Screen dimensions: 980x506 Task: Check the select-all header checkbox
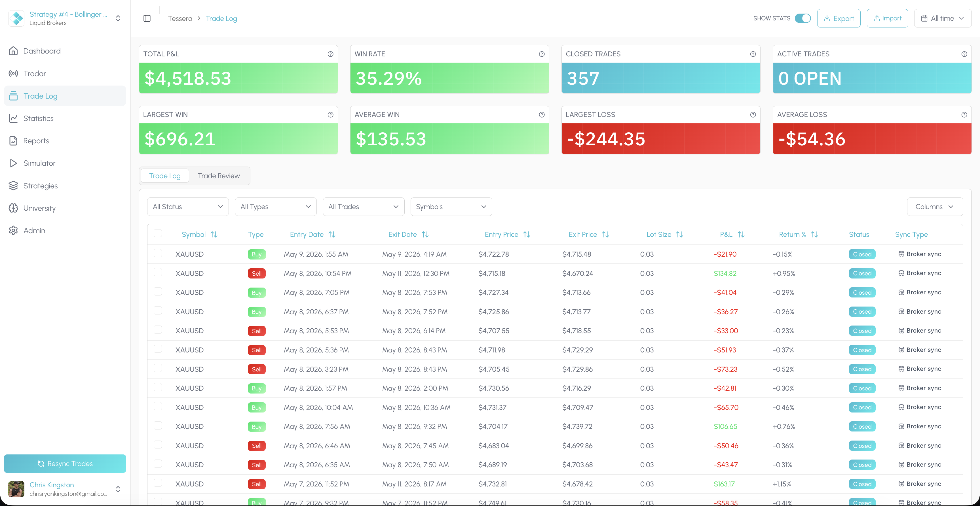158,233
